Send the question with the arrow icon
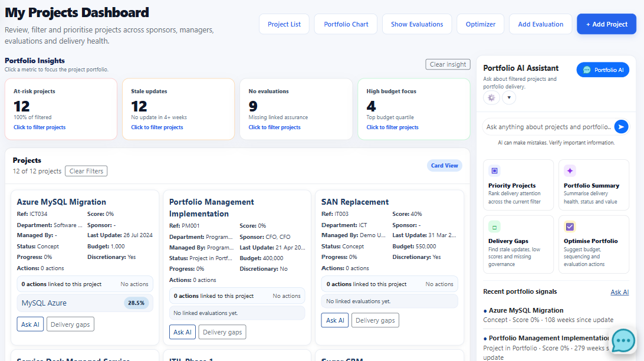The width and height of the screenshot is (644, 361). click(x=621, y=127)
